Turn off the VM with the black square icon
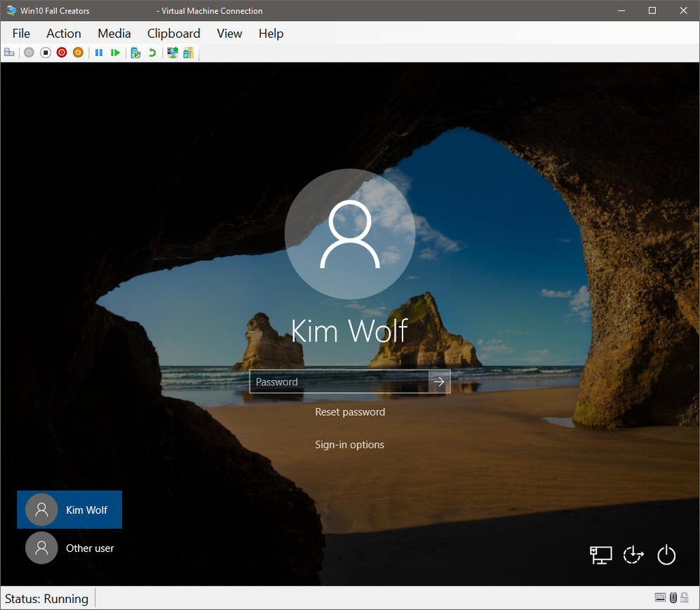Image resolution: width=700 pixels, height=610 pixels. point(46,53)
